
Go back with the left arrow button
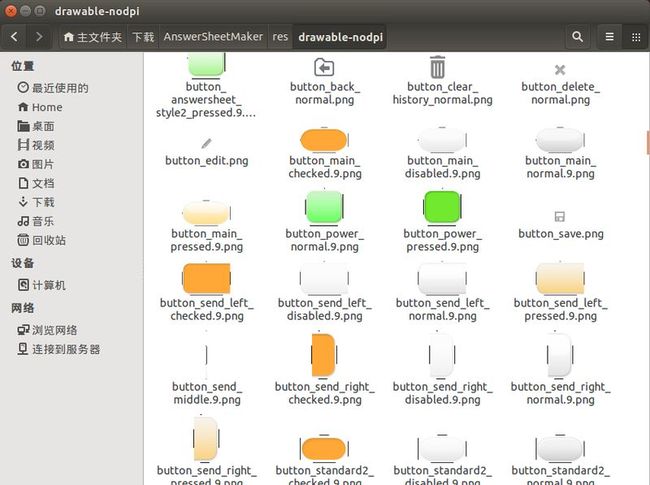click(x=15, y=37)
